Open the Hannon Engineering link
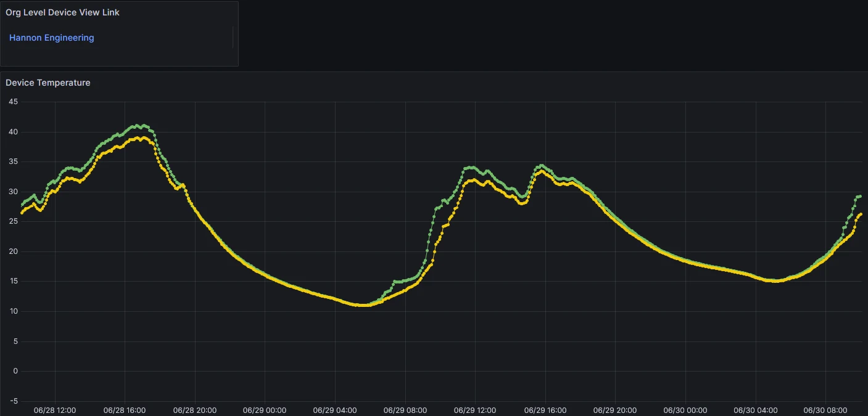The image size is (868, 416). pyautogui.click(x=52, y=38)
